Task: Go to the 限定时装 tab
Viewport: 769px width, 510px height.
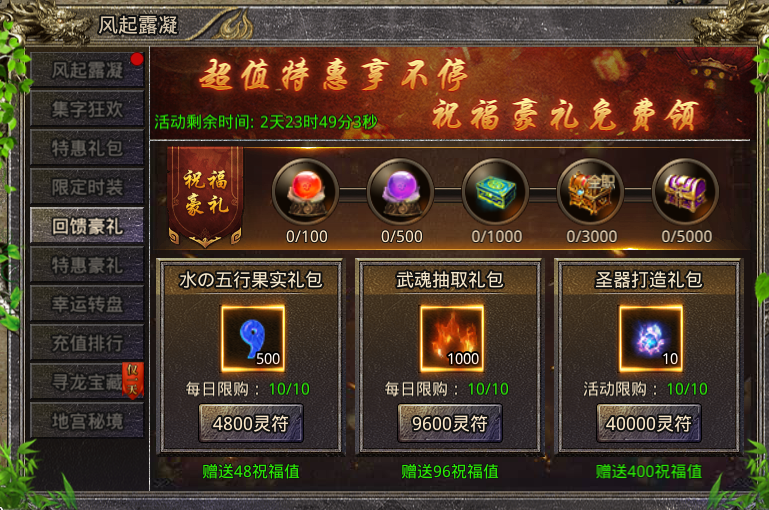Action: point(87,187)
